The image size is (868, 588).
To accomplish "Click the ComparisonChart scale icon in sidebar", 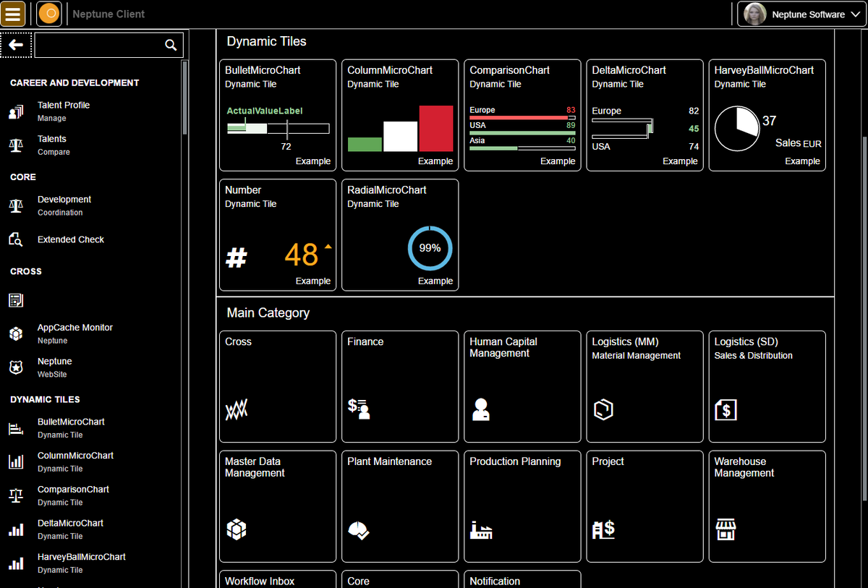I will point(16,495).
